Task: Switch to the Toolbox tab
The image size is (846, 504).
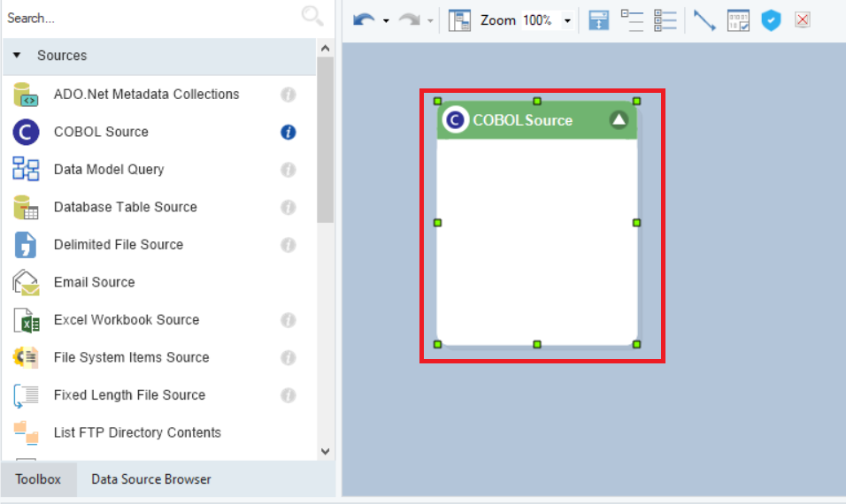Action: (38, 479)
